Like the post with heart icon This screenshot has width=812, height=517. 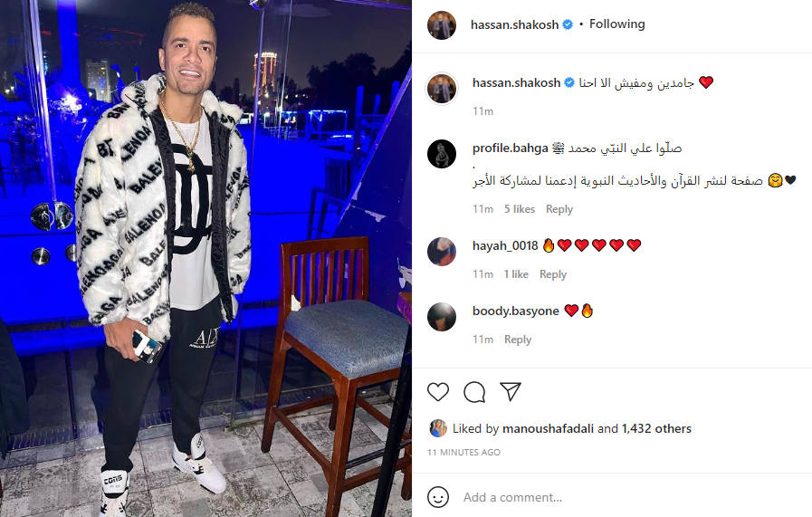[x=438, y=392]
